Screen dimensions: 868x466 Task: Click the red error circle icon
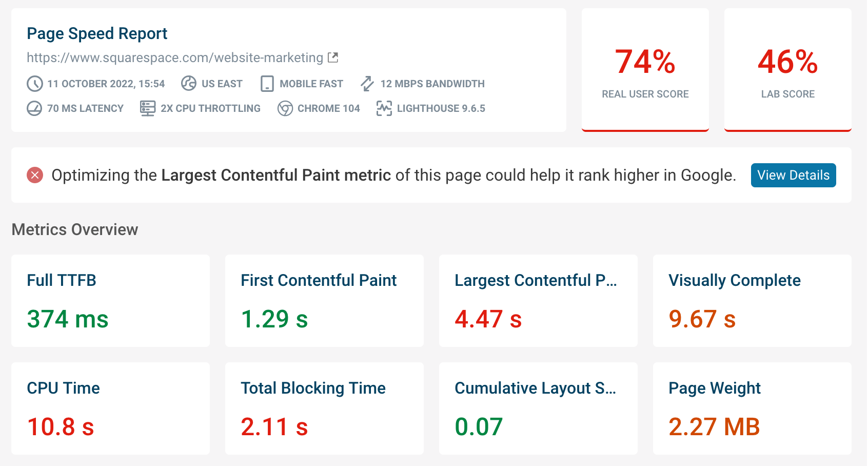tap(34, 175)
